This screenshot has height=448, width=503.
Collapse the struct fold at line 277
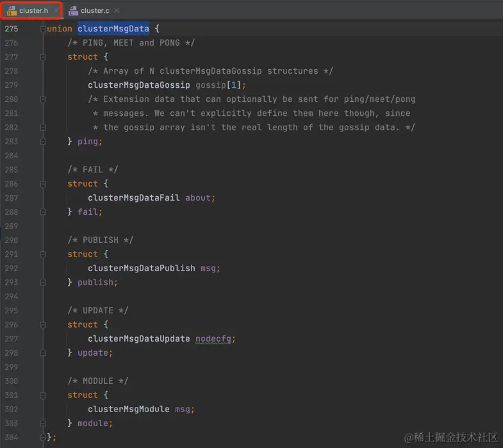[43, 57]
